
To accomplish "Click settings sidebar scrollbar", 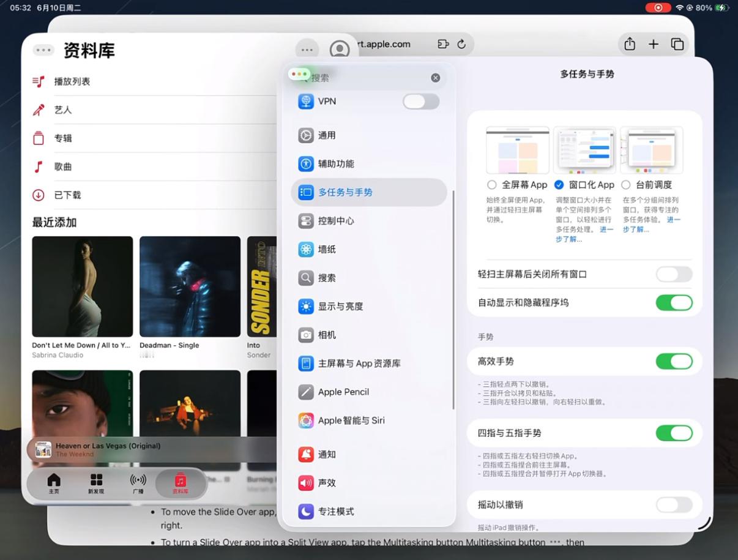I will point(453,300).
